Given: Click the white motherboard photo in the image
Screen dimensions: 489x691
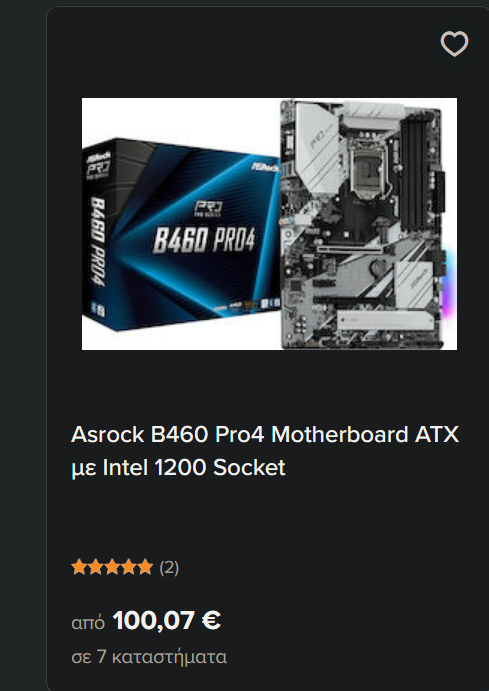Looking at the screenshot, I should [362, 224].
